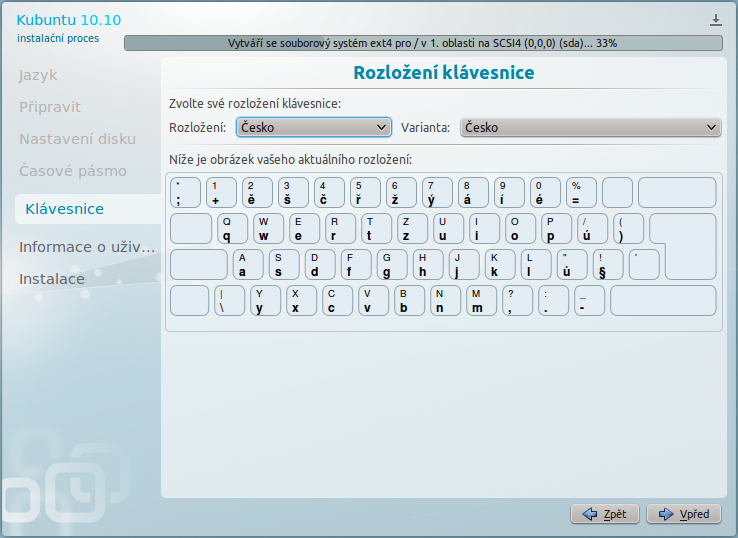Click the forward arrow icon on Vpřed
738x538 pixels.
(x=666, y=514)
